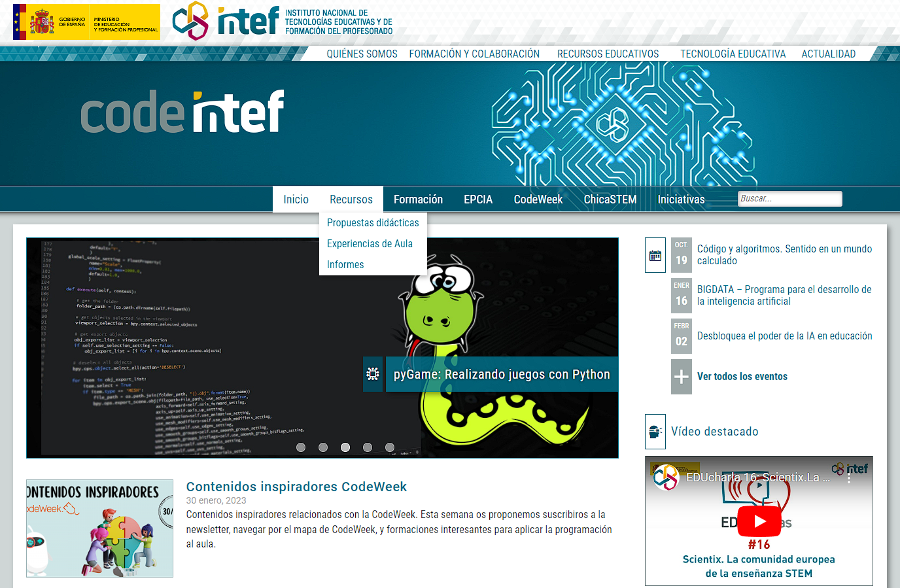The image size is (900, 588).
Task: Open the Formación menu
Action: click(419, 199)
